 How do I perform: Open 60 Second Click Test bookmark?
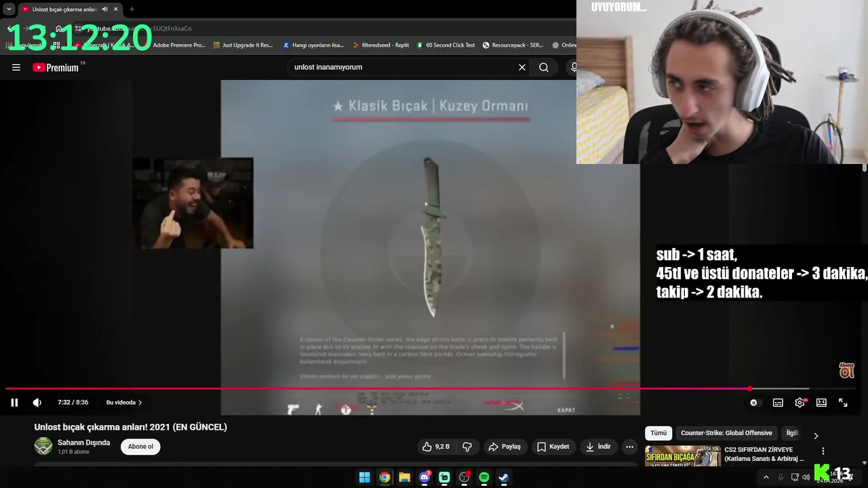446,45
